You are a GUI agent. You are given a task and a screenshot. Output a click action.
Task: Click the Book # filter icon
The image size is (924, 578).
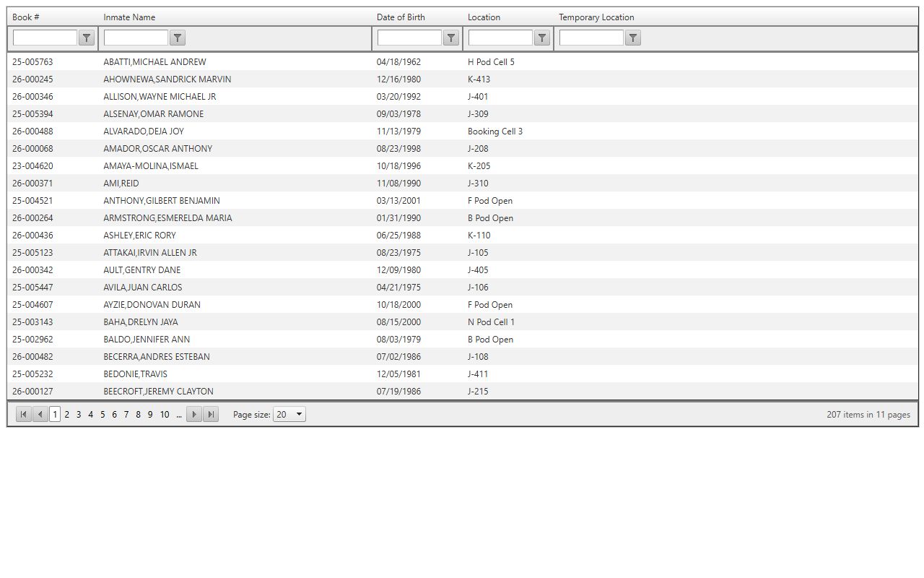click(x=87, y=38)
